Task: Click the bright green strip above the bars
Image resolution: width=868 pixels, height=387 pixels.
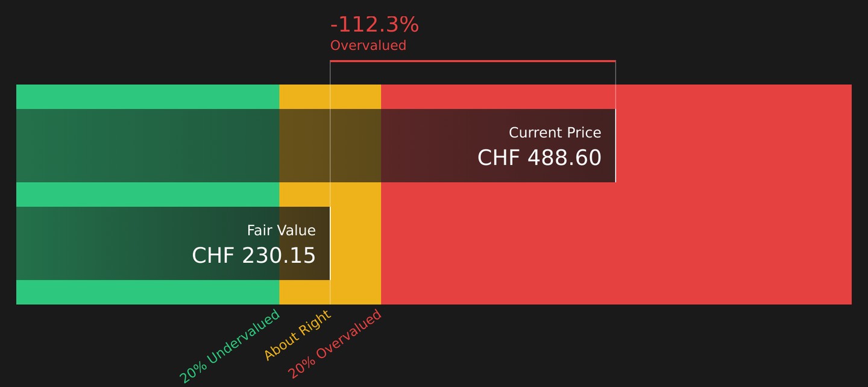Action: point(148,96)
